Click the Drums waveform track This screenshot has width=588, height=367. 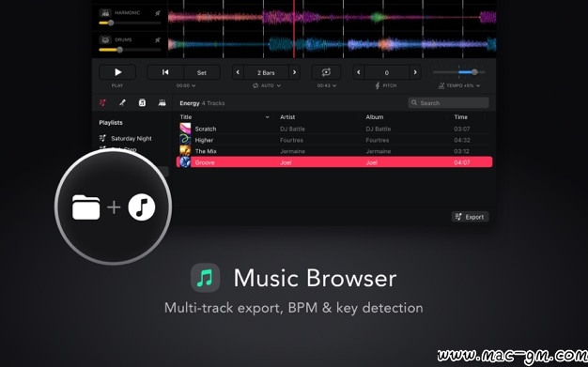pyautogui.click(x=332, y=44)
